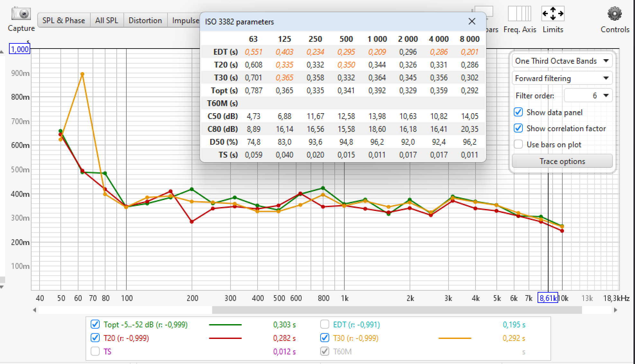Click the T60M (s) row header

click(x=222, y=103)
